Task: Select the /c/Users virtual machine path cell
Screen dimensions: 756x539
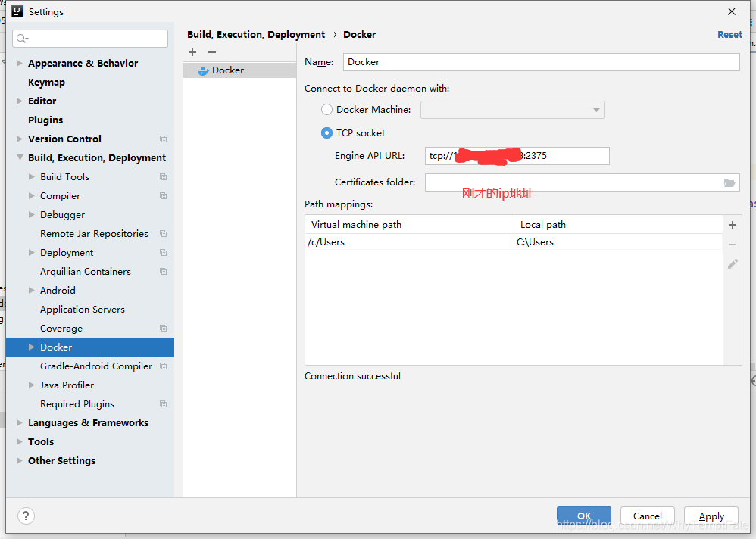Action: [409, 242]
